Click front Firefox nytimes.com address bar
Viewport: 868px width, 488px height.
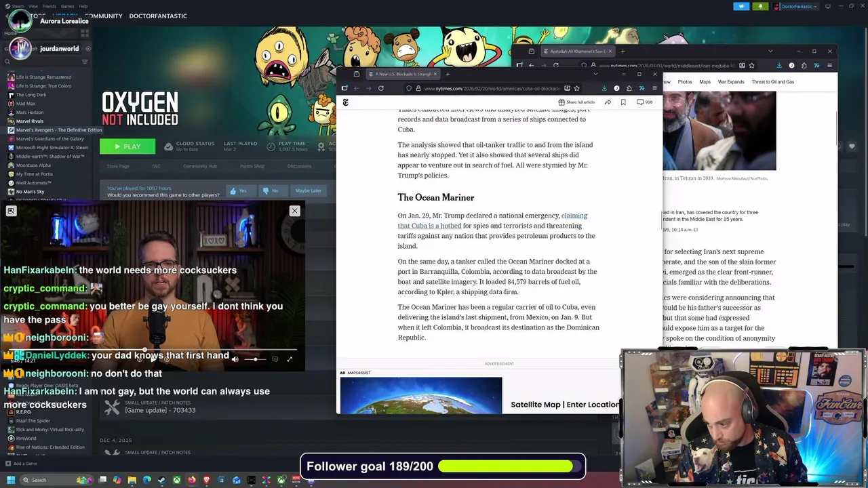[492, 88]
